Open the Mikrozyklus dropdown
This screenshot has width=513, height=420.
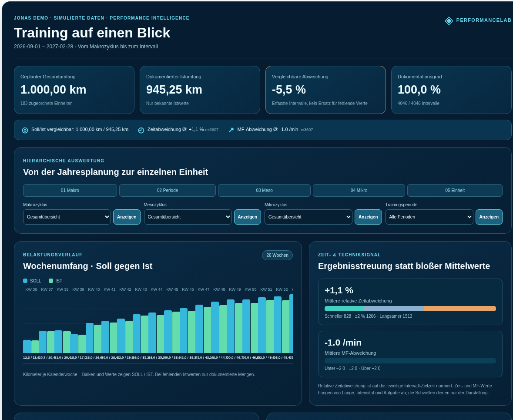(x=308, y=217)
